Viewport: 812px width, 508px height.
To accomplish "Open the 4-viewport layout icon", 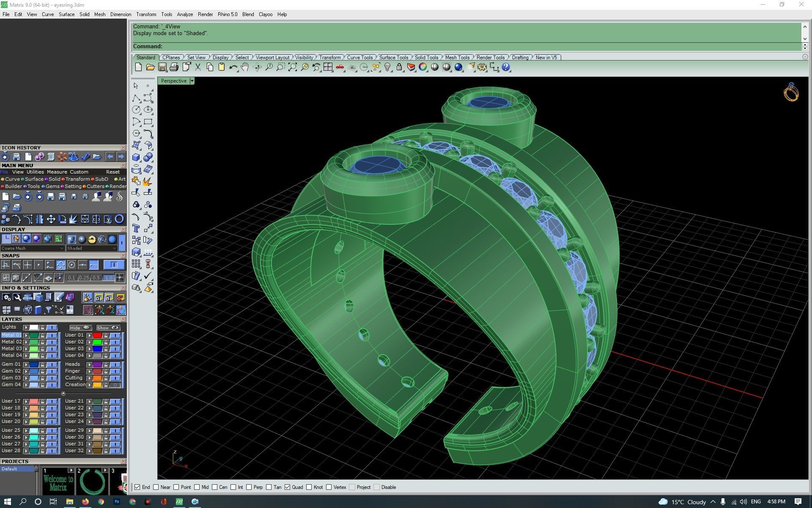I will point(328,67).
